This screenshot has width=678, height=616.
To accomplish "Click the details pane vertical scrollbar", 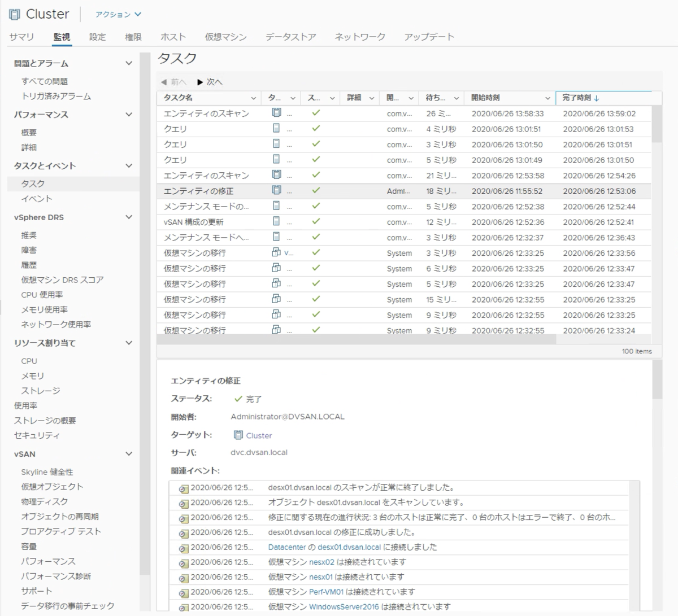I will pos(657,379).
